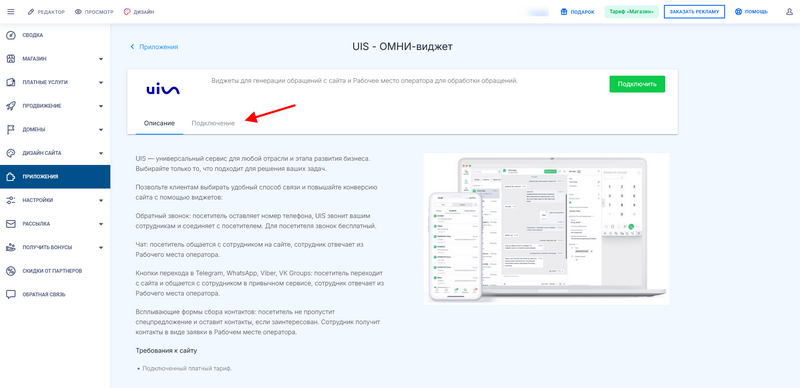This screenshot has height=388, width=800.
Task: Expand the Продвижение submenu arrow
Action: click(101, 106)
